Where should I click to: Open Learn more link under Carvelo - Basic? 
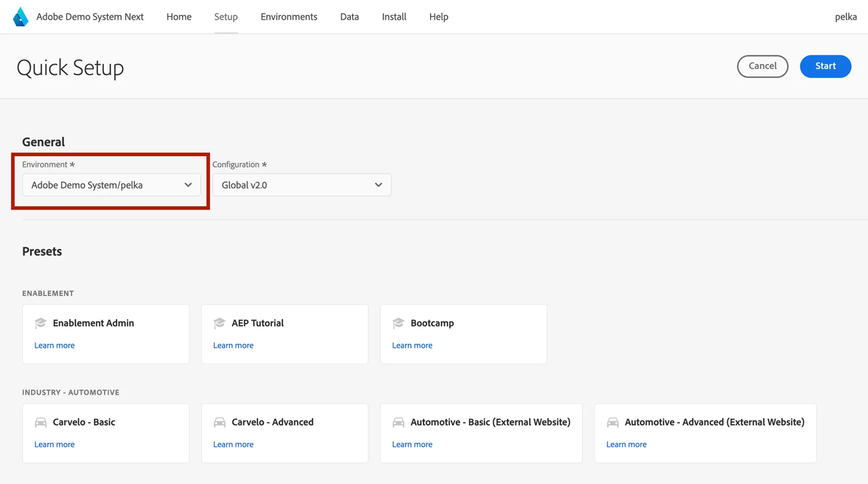(54, 444)
